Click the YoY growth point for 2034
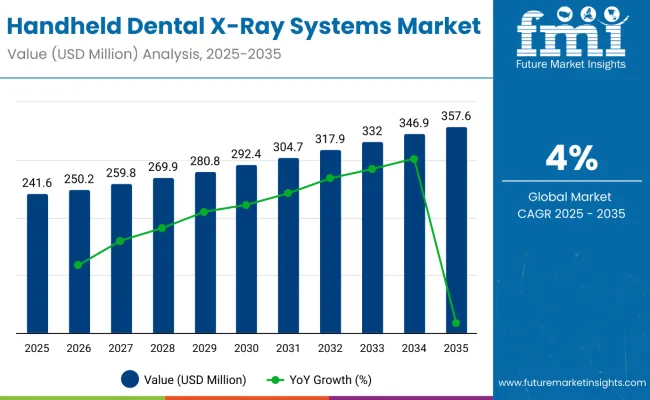 point(414,159)
